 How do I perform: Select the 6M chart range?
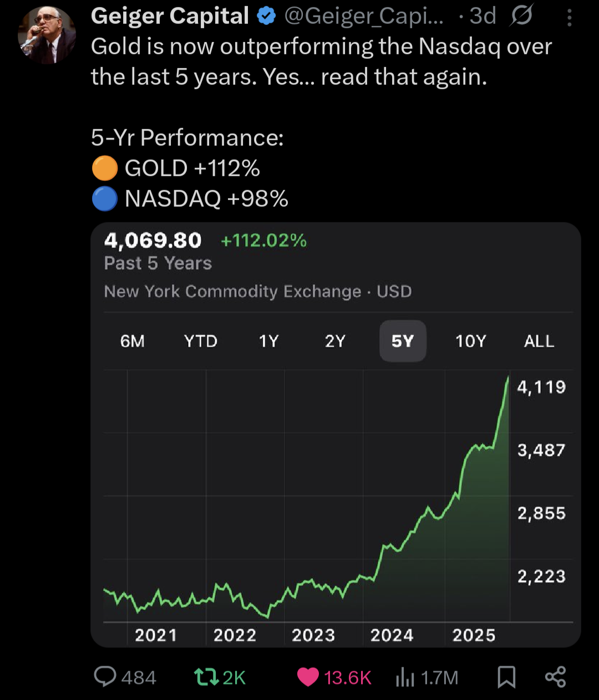(132, 341)
